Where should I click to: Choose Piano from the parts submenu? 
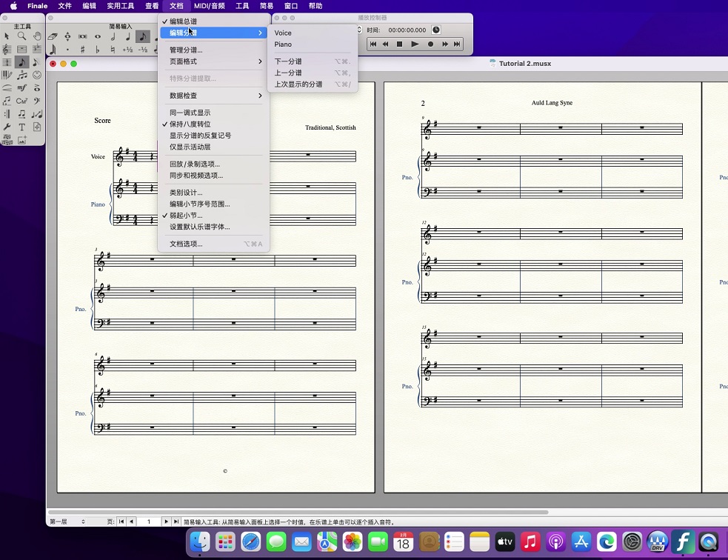pyautogui.click(x=283, y=44)
